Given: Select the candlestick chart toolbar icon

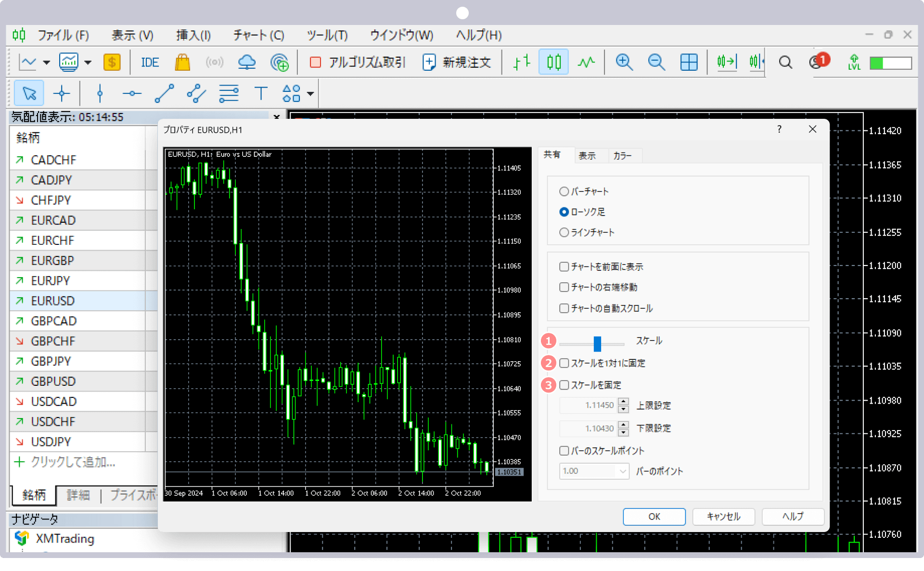Looking at the screenshot, I should click(x=554, y=62).
